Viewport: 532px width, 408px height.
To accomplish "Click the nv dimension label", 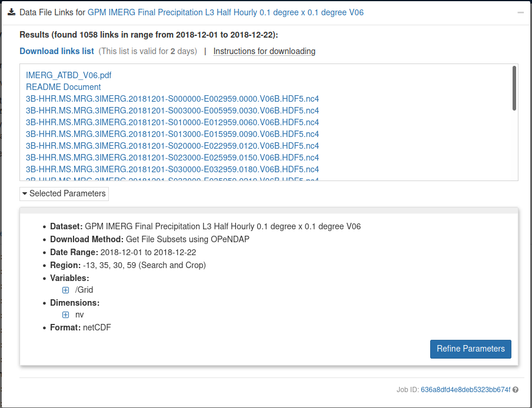I will click(79, 315).
